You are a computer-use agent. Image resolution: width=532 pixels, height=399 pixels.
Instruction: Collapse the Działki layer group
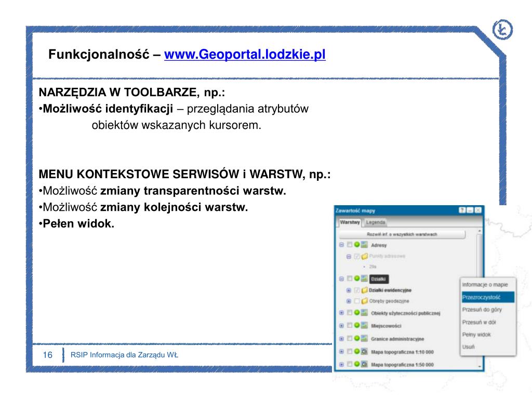click(342, 279)
